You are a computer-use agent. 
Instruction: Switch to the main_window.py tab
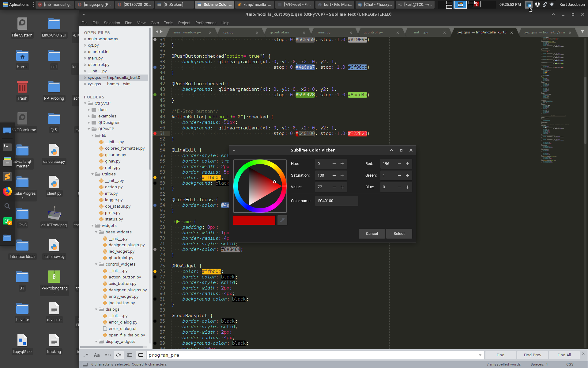click(x=187, y=33)
